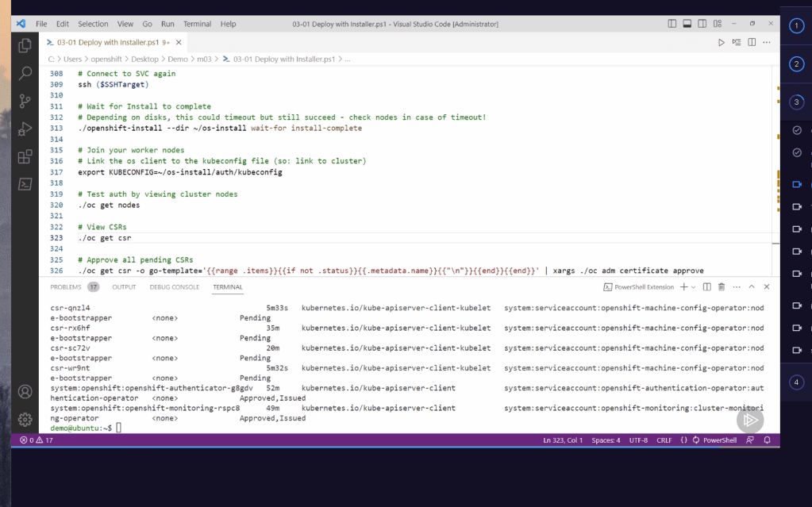812x507 pixels.
Task: Open module 2 in course sidebar
Action: click(796, 64)
